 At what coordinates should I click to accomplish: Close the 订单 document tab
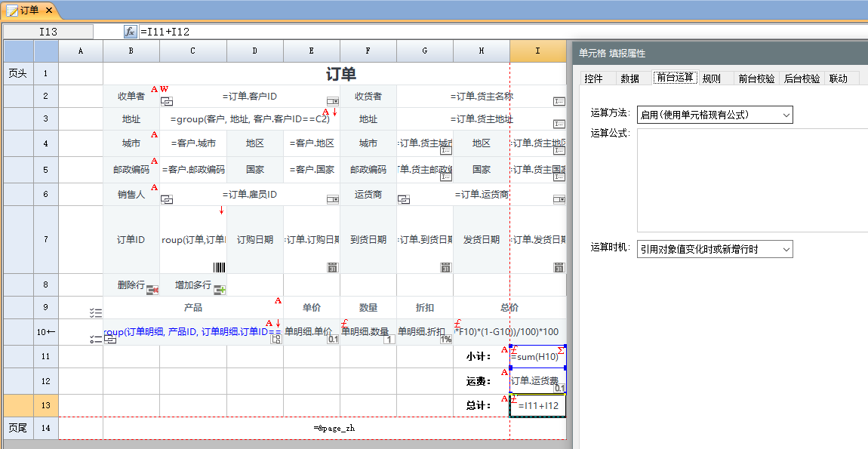[48, 10]
